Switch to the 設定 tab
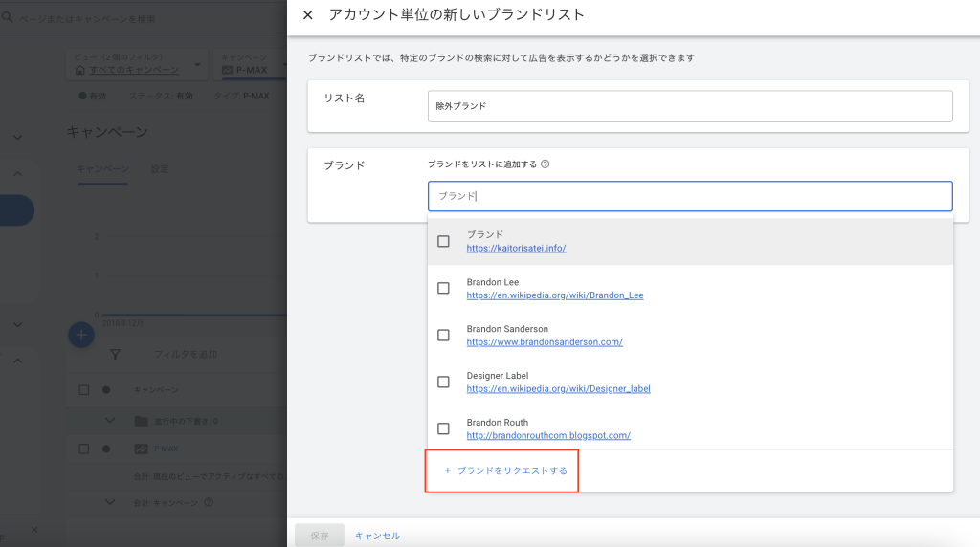This screenshot has height=547, width=980. click(x=159, y=169)
